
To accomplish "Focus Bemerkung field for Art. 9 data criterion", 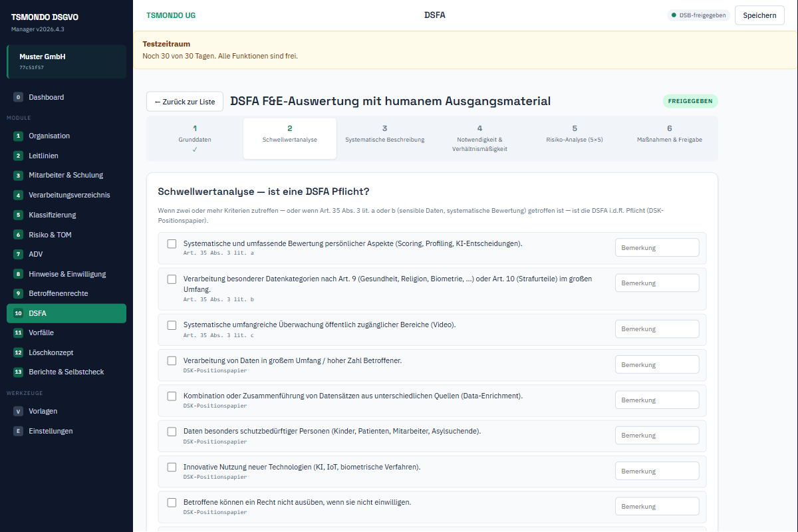I will pos(657,283).
